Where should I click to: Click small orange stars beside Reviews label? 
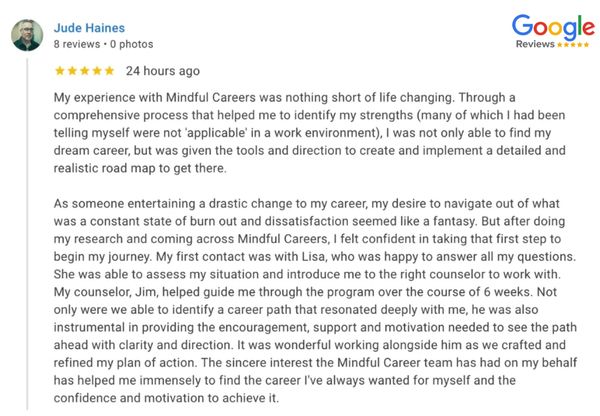point(574,45)
